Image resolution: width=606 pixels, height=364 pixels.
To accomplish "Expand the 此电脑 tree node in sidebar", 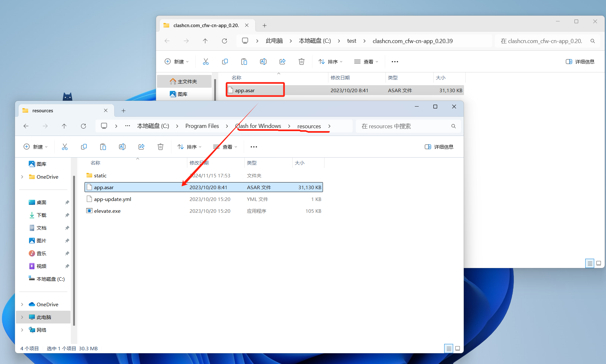I will [22, 317].
